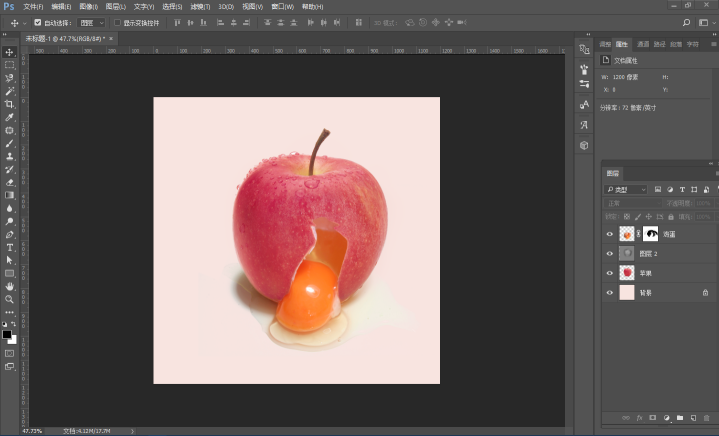This screenshot has height=436, width=719.
Task: Enable Show Transform Controls checkbox
Action: 117,22
